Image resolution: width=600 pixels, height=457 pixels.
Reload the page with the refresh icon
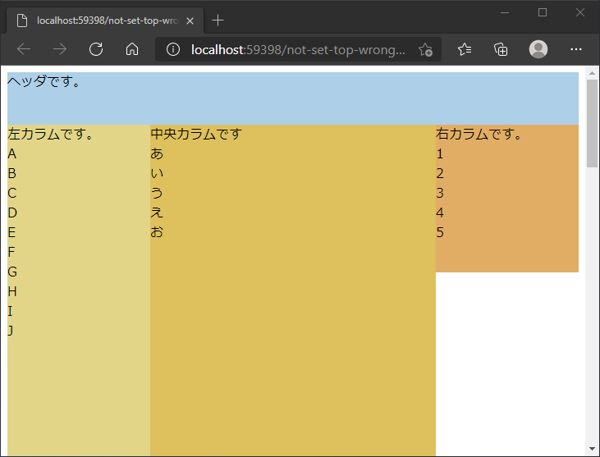coord(96,49)
